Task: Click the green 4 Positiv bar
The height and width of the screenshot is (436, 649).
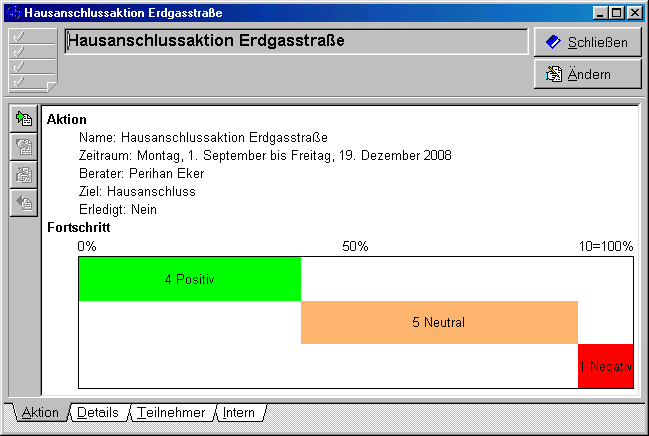Action: click(190, 279)
